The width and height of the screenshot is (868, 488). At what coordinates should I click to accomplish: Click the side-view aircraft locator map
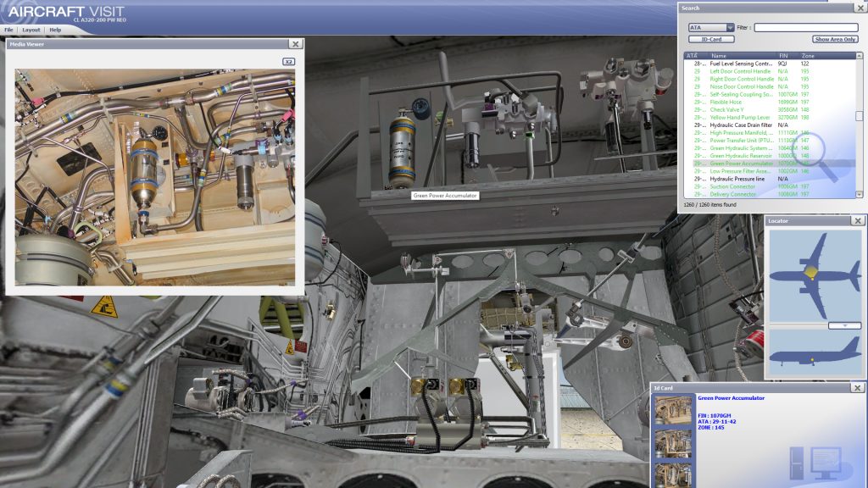coord(815,352)
